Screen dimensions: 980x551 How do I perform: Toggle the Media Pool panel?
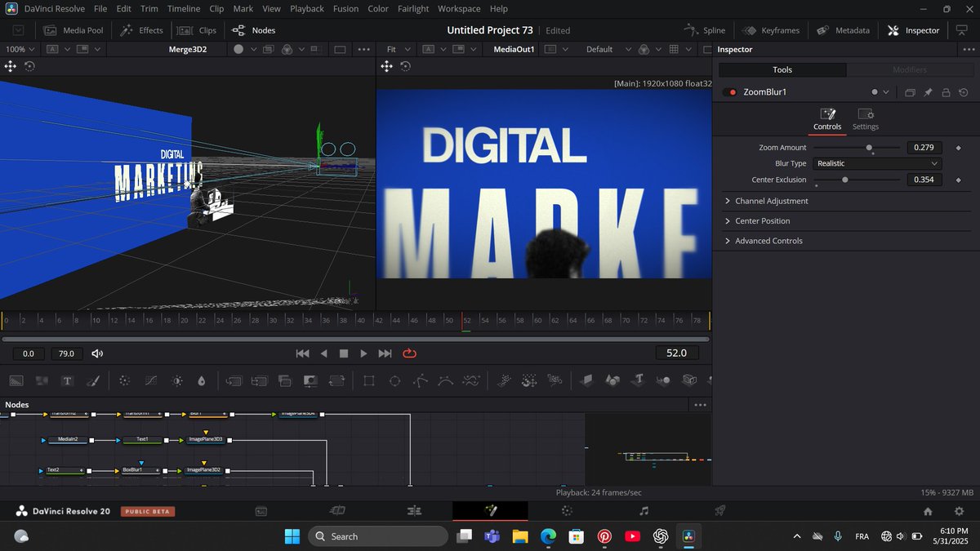pos(73,30)
